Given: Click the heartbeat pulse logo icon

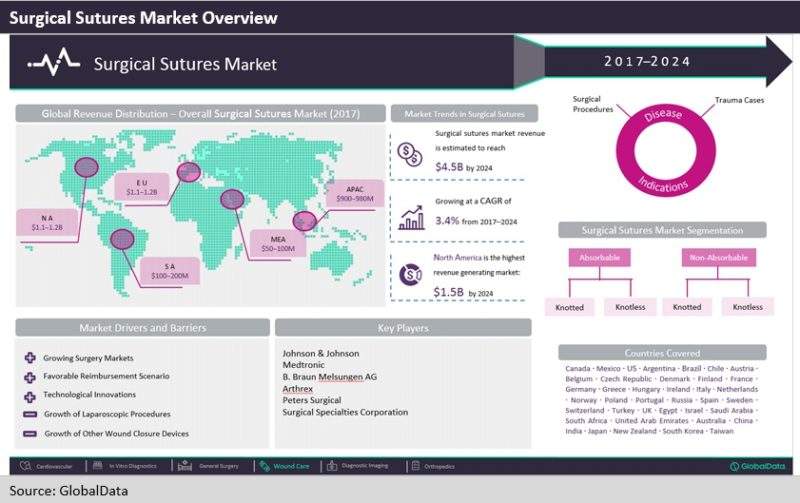Looking at the screenshot, I should tap(52, 63).
